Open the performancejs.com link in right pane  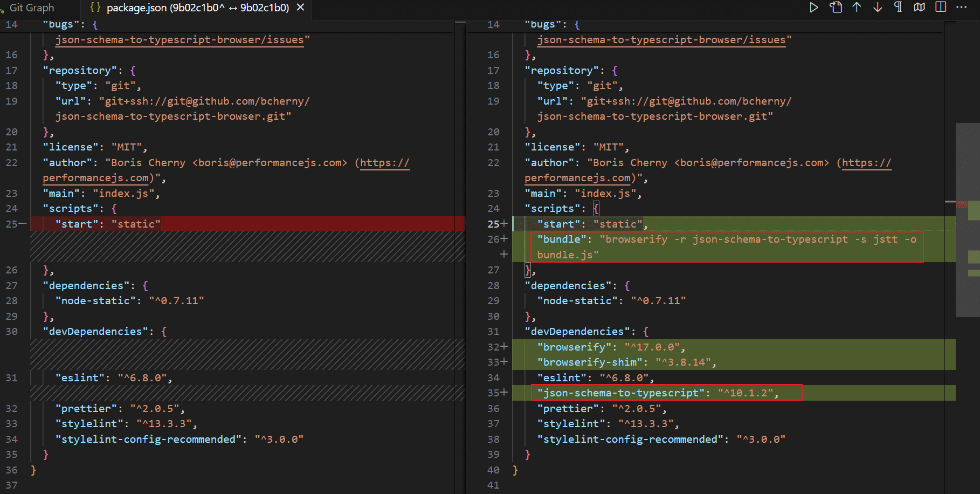click(577, 178)
